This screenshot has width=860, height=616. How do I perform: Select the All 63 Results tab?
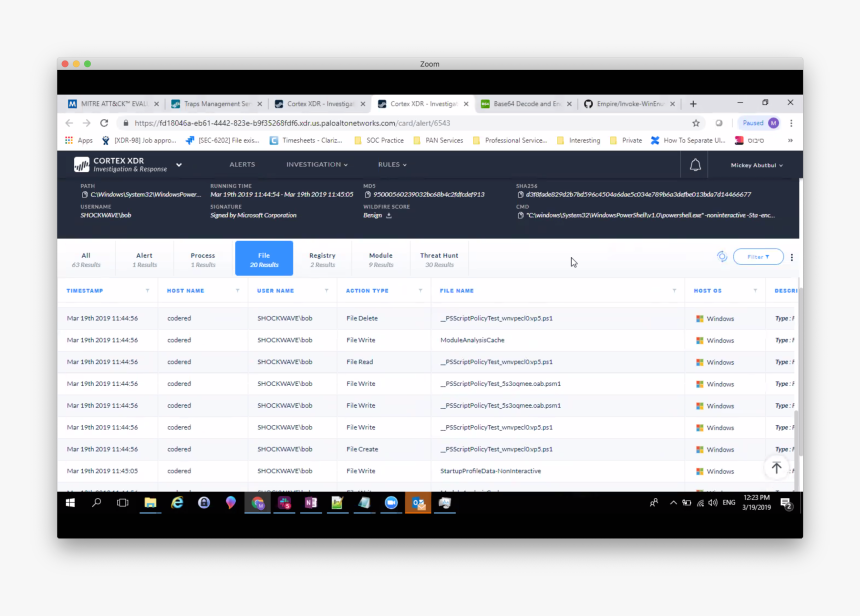point(86,259)
